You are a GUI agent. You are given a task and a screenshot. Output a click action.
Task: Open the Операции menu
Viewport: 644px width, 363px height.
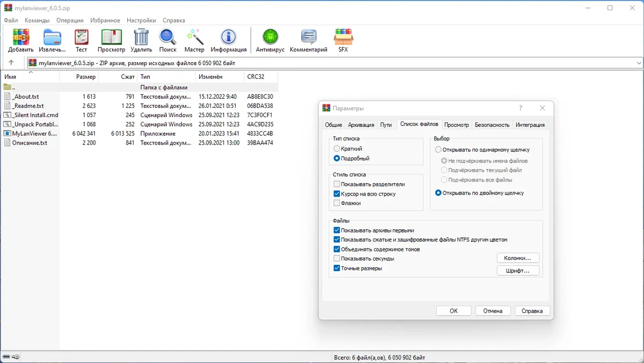pos(70,20)
